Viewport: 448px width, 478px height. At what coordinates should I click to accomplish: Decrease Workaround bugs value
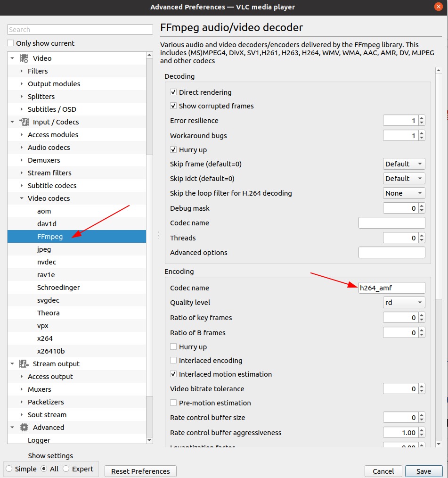click(422, 138)
